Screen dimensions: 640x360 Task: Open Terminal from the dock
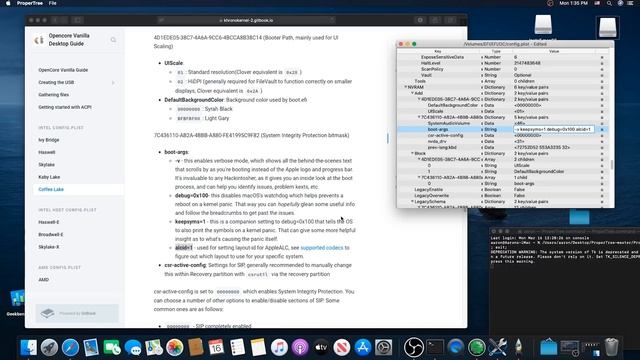[x=435, y=347]
